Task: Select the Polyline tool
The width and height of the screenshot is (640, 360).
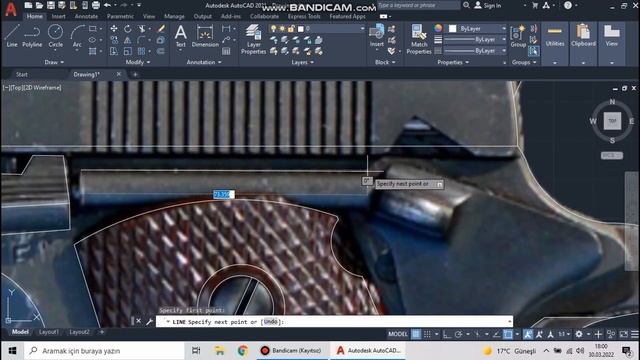Action: pyautogui.click(x=32, y=36)
